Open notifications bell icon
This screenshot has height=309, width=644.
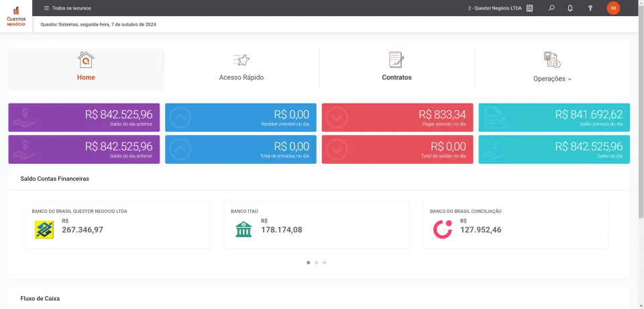pos(570,8)
